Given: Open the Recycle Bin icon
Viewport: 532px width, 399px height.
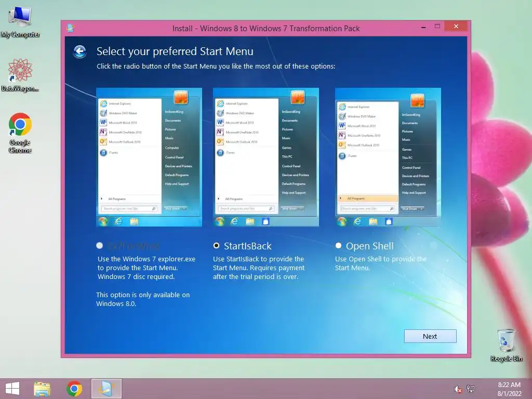Looking at the screenshot, I should (x=506, y=345).
